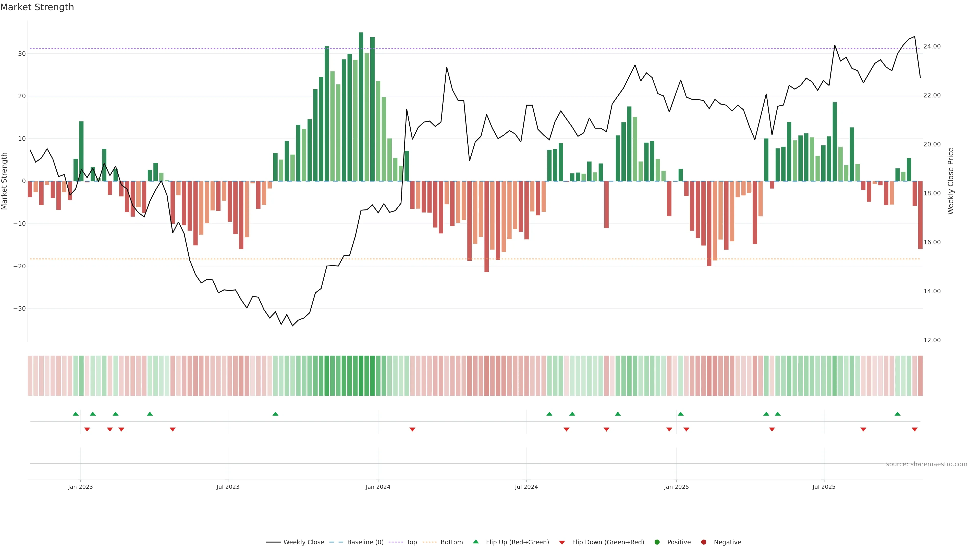Click the Negative red dot legend icon

coord(703,542)
